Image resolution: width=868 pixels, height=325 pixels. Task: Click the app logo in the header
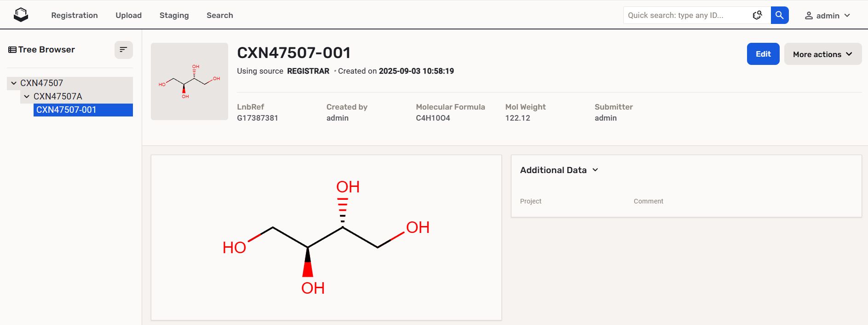click(x=21, y=15)
